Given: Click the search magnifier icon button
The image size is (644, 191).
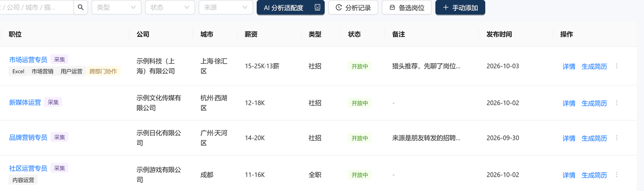Looking at the screenshot, I should click(x=80, y=8).
